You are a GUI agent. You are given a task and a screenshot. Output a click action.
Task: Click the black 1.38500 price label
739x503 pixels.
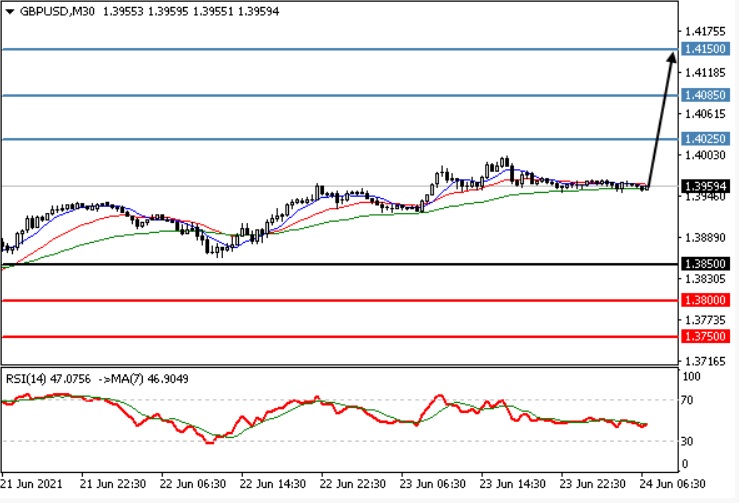click(x=705, y=264)
